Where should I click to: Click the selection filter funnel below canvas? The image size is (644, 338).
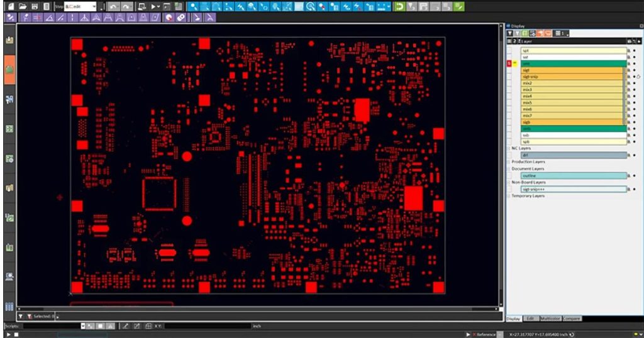(x=21, y=316)
